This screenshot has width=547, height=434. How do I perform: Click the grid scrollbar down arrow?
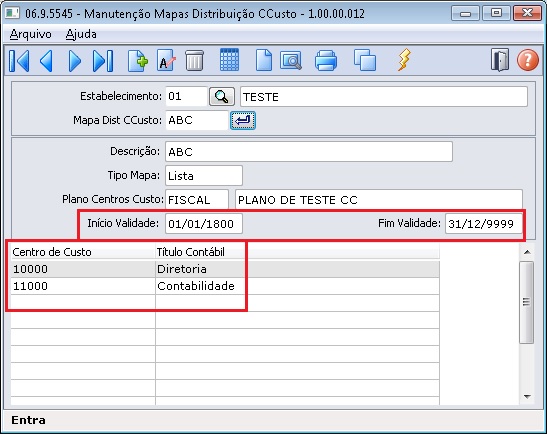coord(527,397)
